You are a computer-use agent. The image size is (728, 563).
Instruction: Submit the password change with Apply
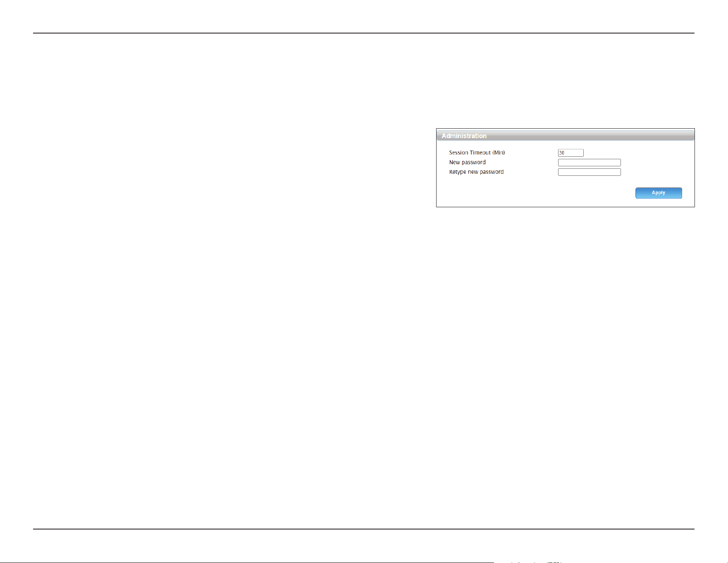pyautogui.click(x=659, y=193)
